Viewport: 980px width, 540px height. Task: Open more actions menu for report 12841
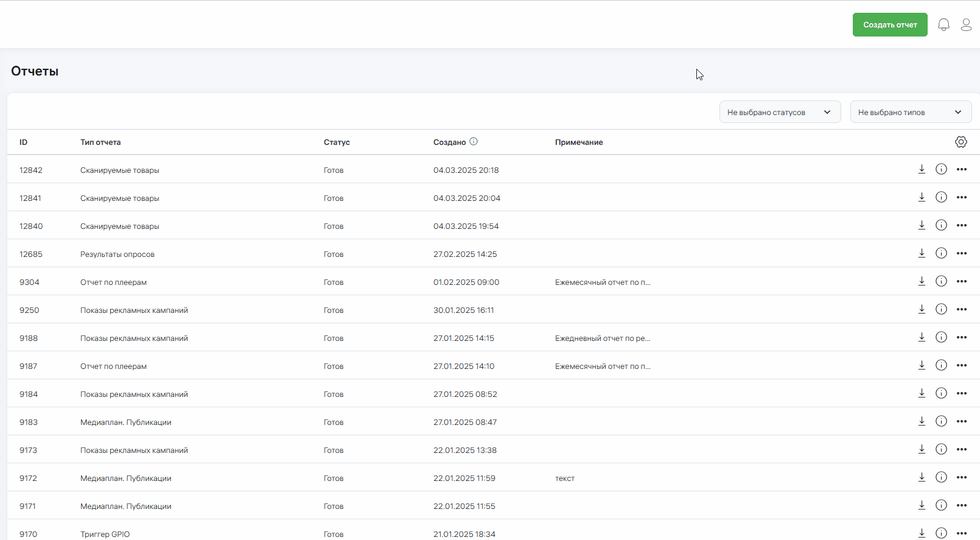962,197
